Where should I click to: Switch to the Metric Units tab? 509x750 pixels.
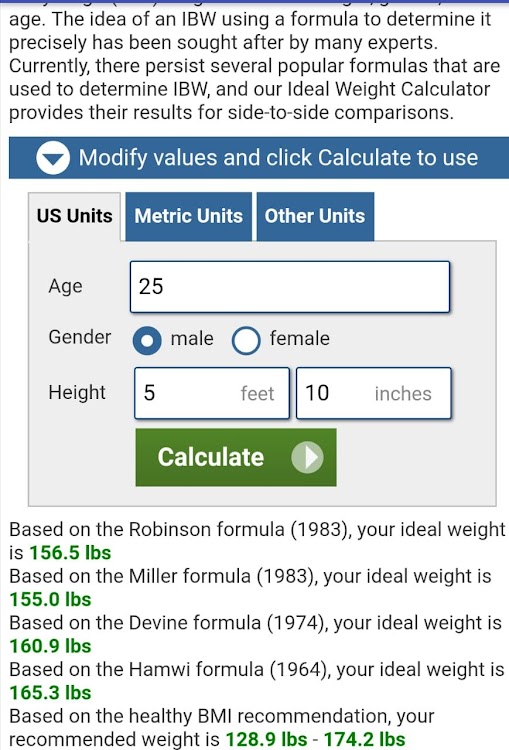(188, 216)
